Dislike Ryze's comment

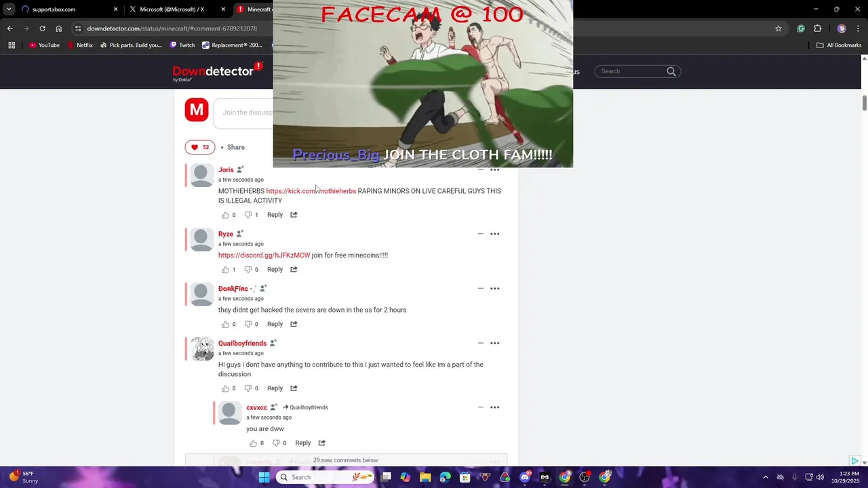coord(248,270)
